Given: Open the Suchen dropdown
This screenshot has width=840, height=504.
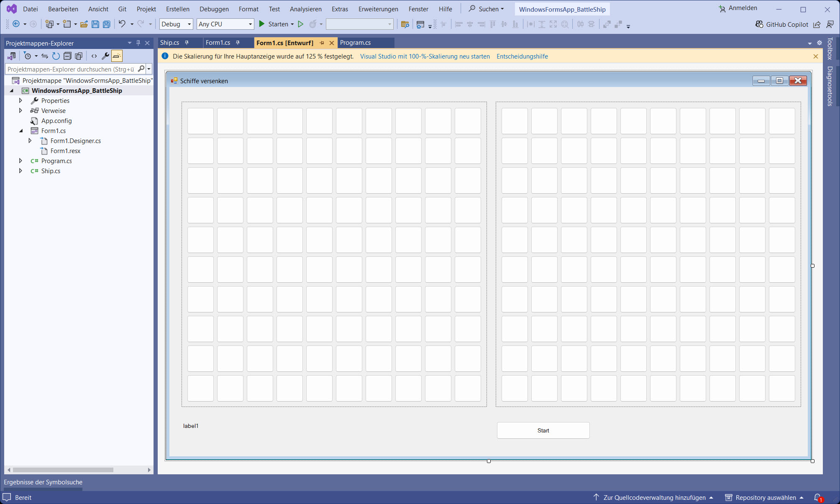Looking at the screenshot, I should (486, 9).
